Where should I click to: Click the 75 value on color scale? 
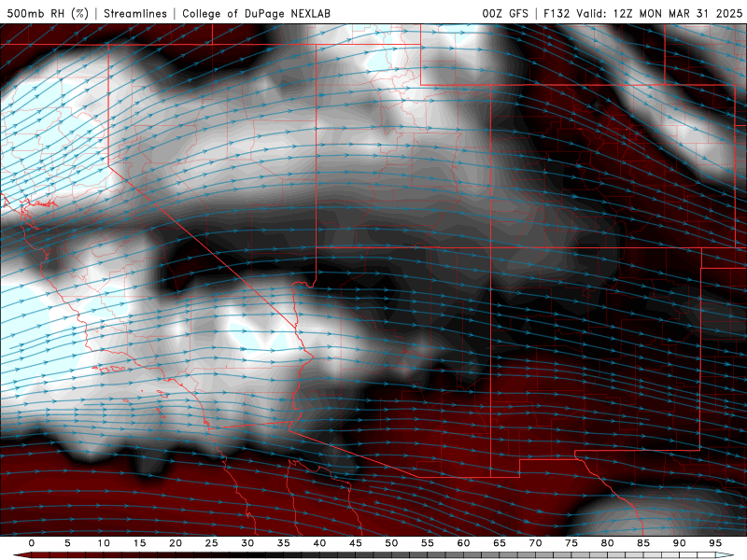(x=571, y=543)
